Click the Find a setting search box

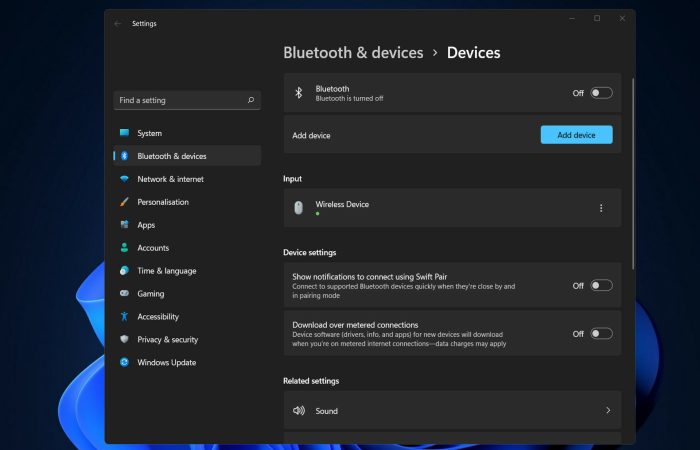pyautogui.click(x=187, y=100)
